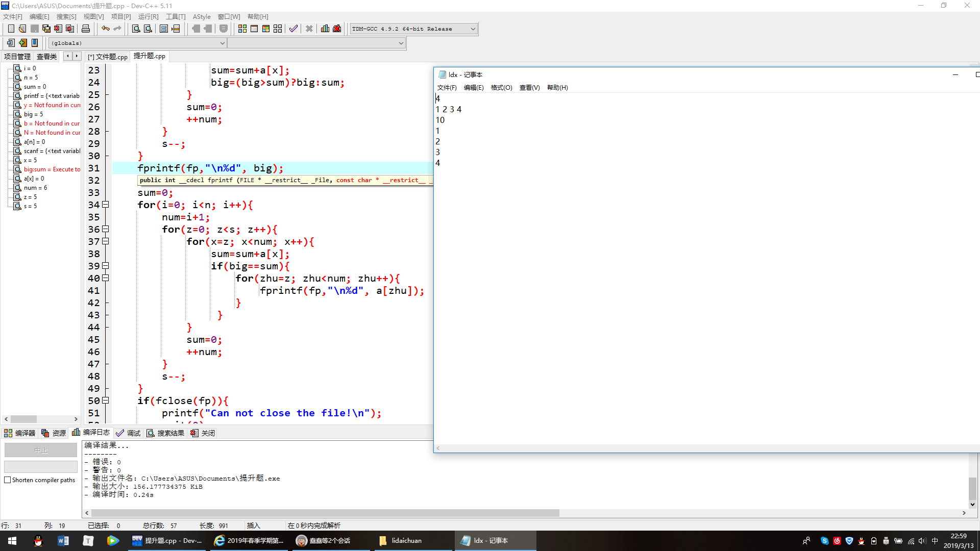Click the Replace magnifier icon
The width and height of the screenshot is (980, 551).
pos(148,29)
